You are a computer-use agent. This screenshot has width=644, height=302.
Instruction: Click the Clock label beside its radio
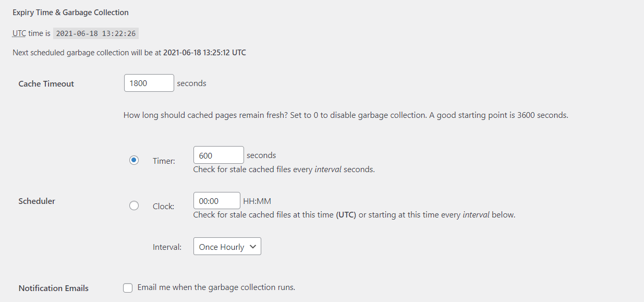click(163, 206)
